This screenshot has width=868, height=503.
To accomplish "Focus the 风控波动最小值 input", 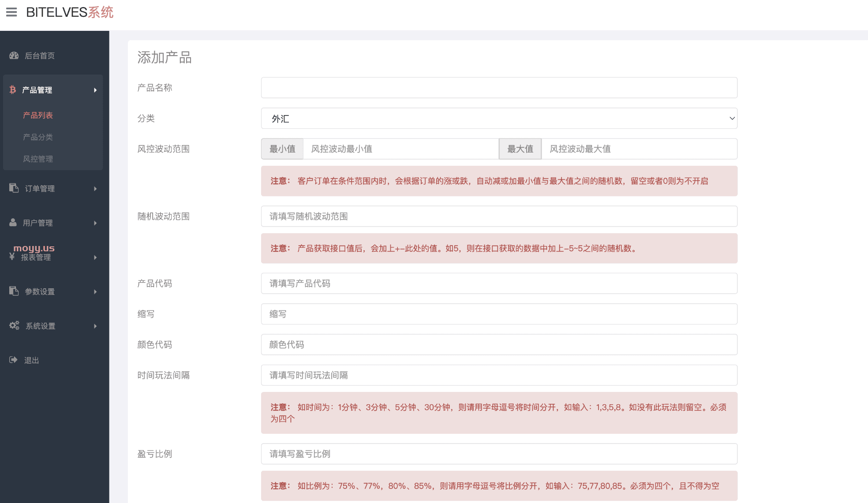I will click(401, 149).
